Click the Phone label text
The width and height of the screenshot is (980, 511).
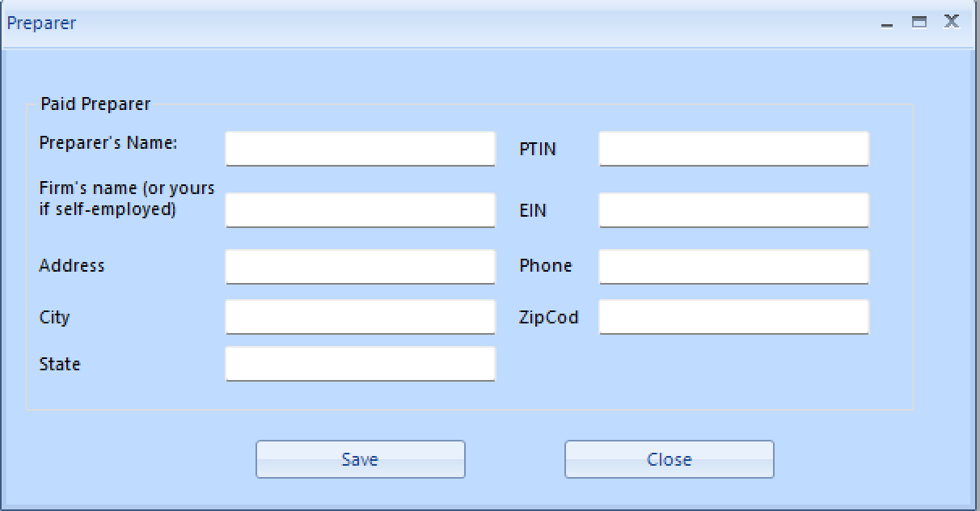(x=547, y=266)
